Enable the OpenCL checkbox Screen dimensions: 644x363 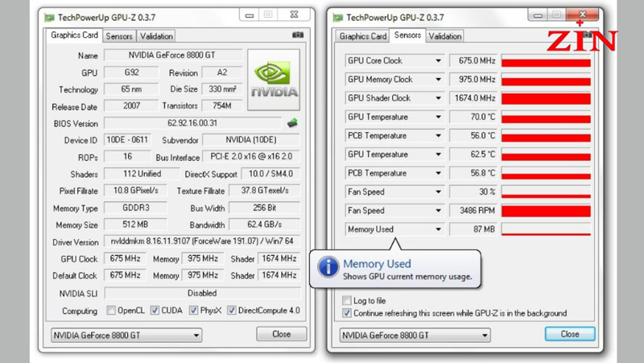click(x=111, y=311)
